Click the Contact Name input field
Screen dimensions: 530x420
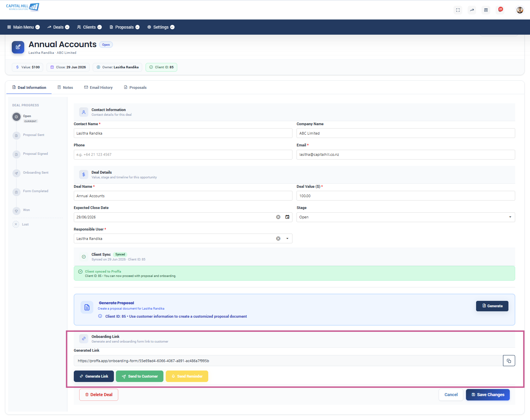coord(183,133)
